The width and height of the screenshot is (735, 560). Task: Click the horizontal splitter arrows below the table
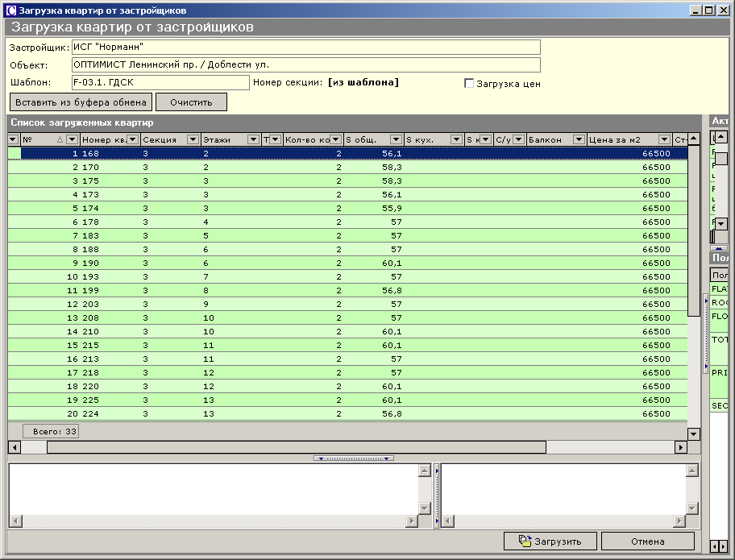(354, 458)
